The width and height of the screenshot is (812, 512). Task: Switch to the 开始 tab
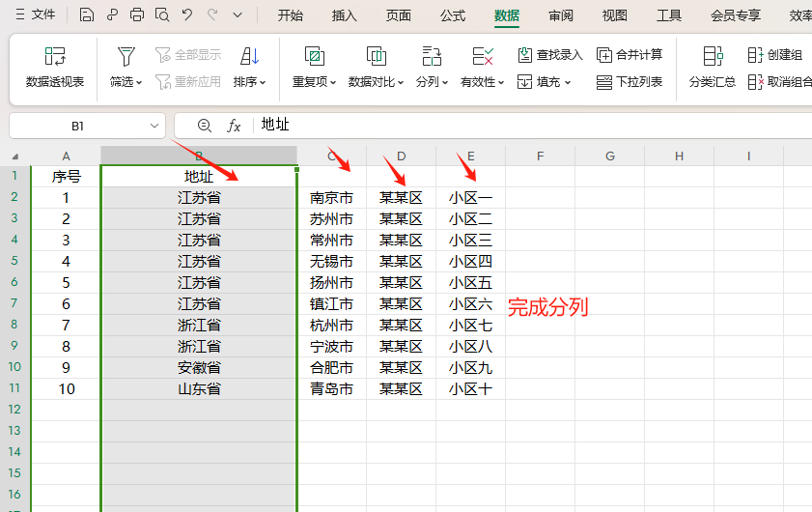[x=290, y=15]
